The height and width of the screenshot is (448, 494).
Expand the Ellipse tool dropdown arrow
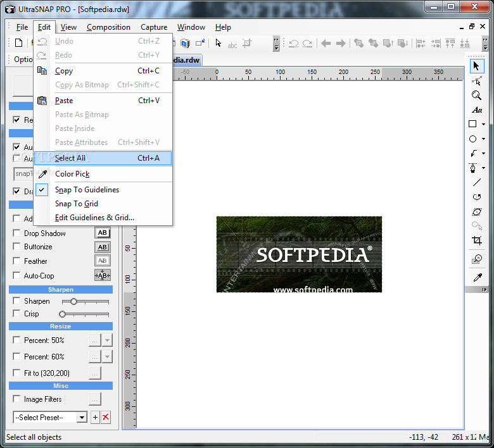click(483, 139)
